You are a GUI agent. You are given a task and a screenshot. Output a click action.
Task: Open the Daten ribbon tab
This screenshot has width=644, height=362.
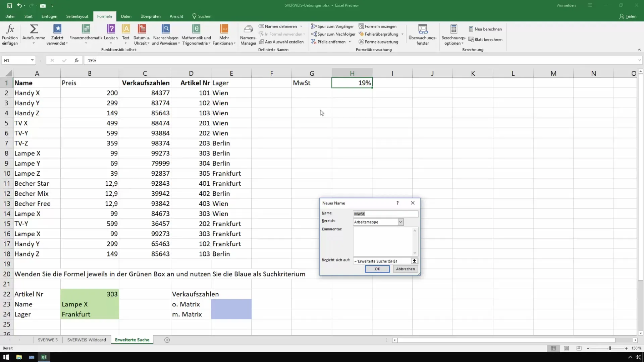[x=126, y=16]
